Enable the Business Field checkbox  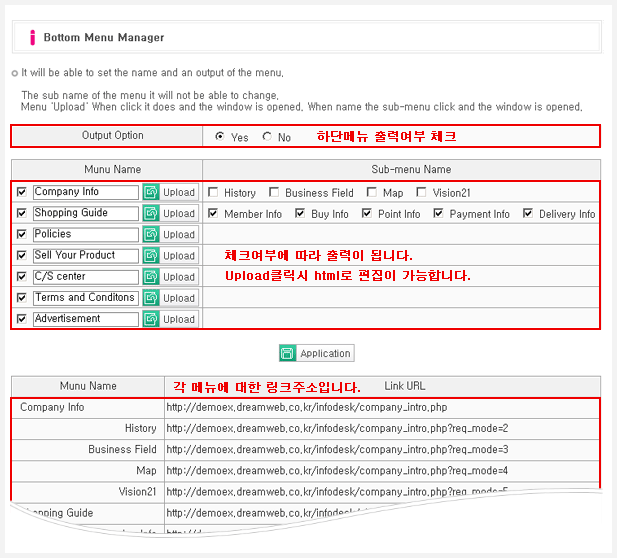(273, 192)
